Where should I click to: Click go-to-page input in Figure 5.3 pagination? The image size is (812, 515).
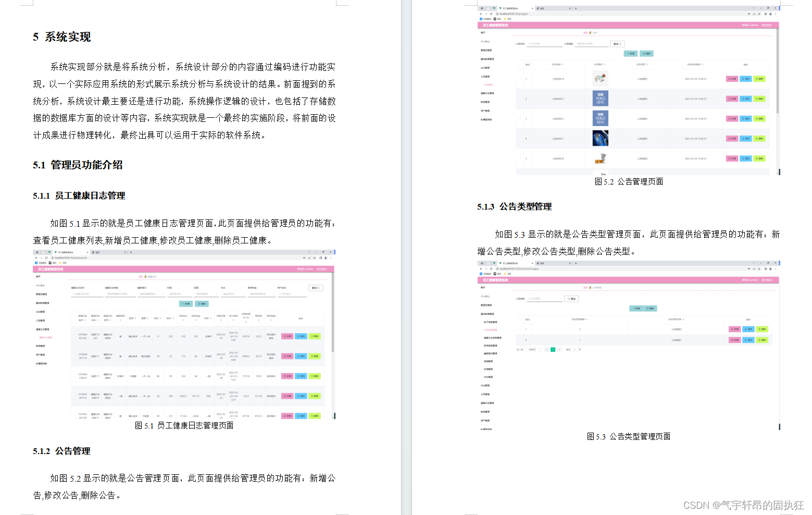point(574,349)
